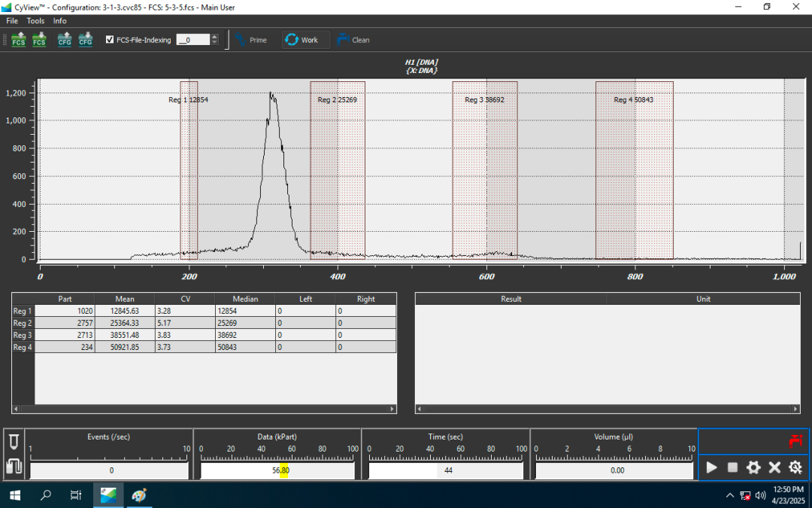
Task: Click the sample tube icon
Action: pyautogui.click(x=14, y=442)
